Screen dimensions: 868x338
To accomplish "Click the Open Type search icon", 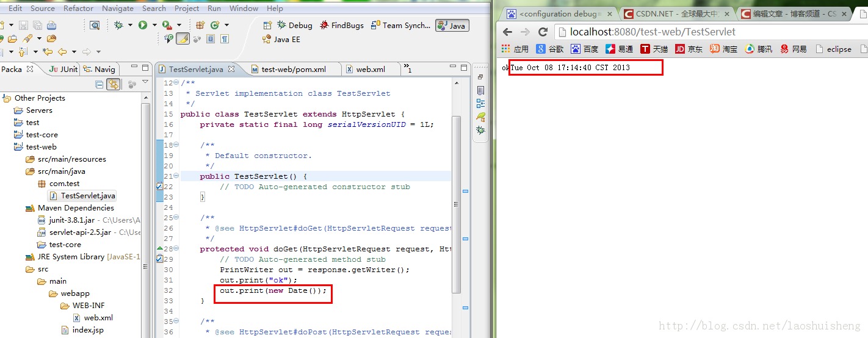I will point(95,25).
